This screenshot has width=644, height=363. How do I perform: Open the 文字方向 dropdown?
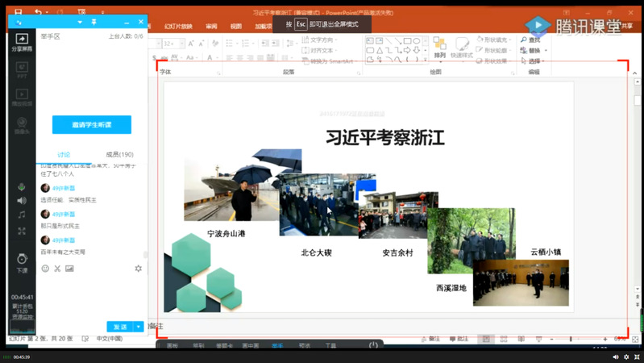point(319,40)
